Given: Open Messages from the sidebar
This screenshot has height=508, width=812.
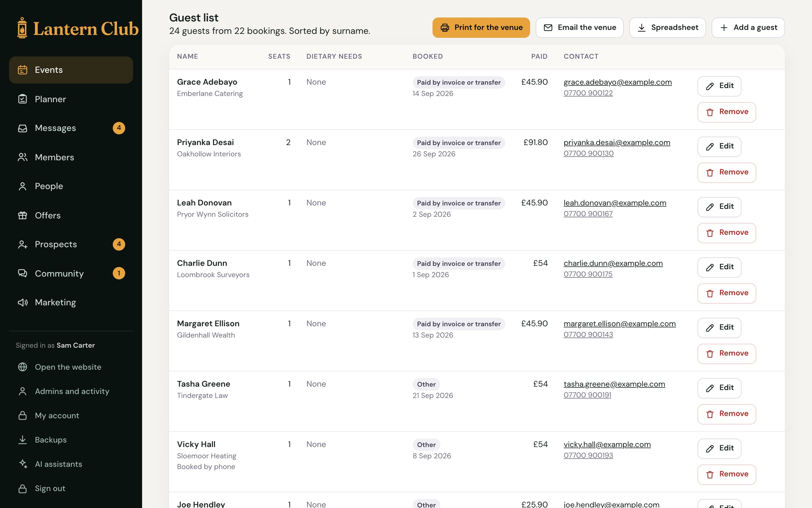Looking at the screenshot, I should (x=71, y=128).
